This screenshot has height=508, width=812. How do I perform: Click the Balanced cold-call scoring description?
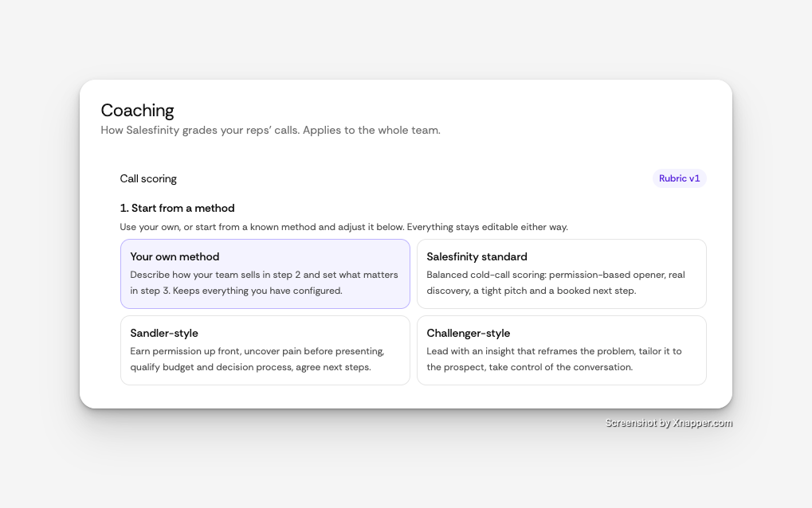[x=555, y=283]
